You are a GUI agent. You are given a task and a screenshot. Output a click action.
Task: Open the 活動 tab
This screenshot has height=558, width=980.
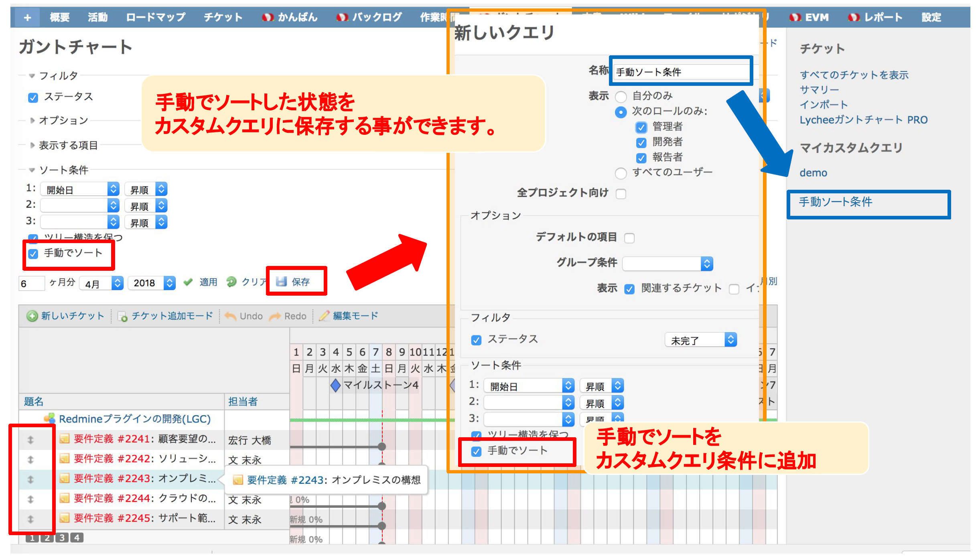coord(97,17)
